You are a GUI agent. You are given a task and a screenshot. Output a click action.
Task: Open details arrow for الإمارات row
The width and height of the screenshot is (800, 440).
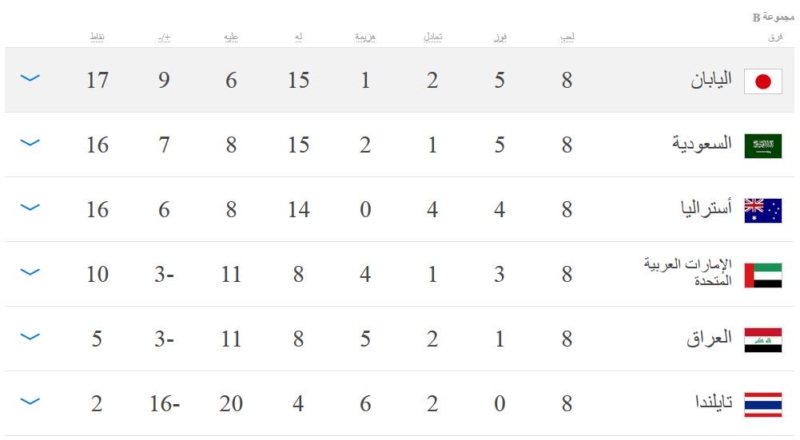[x=30, y=272]
